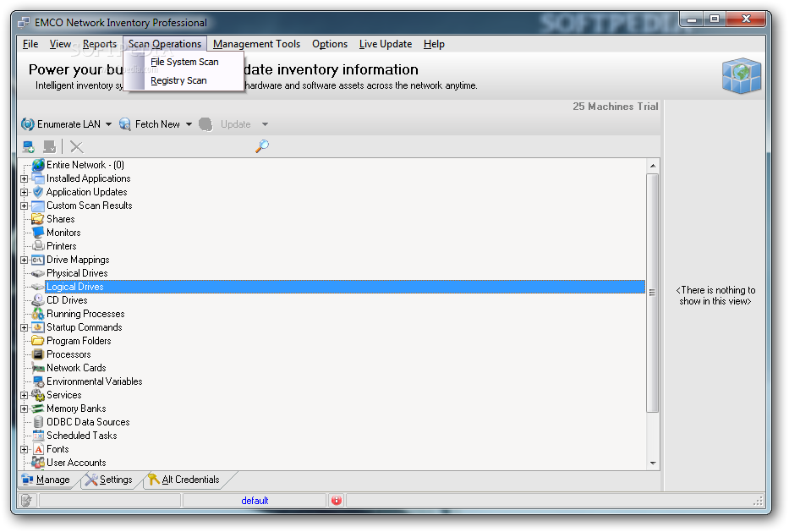
Task: Click tree scrollbar up arrow
Action: (653, 166)
